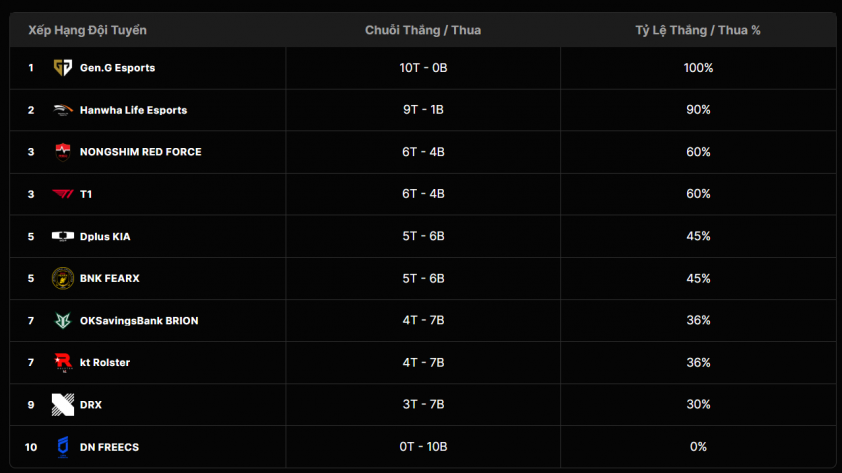Open Hanwha Life Esports team page
This screenshot has height=473, width=842.
coord(134,110)
